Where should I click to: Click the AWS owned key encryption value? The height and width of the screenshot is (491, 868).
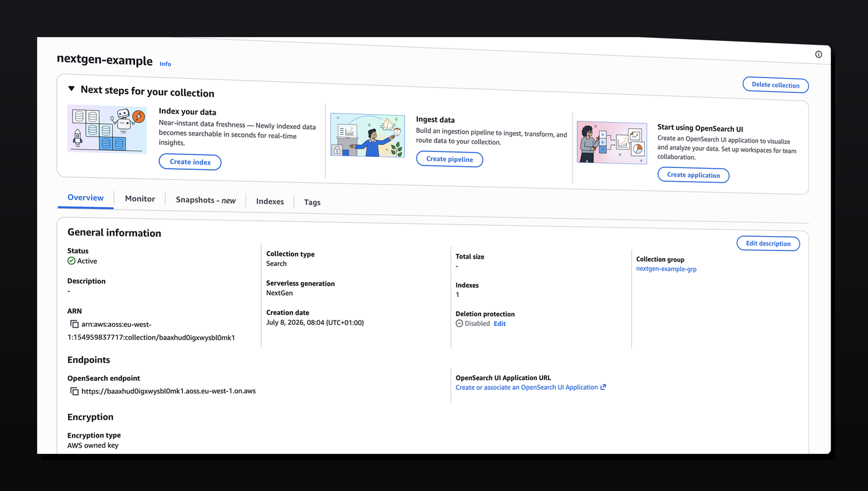pyautogui.click(x=93, y=445)
